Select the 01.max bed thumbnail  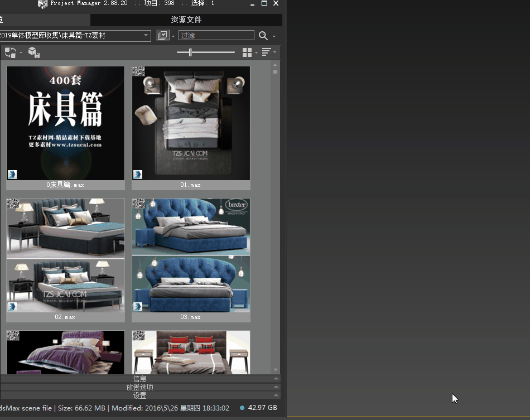pos(191,123)
